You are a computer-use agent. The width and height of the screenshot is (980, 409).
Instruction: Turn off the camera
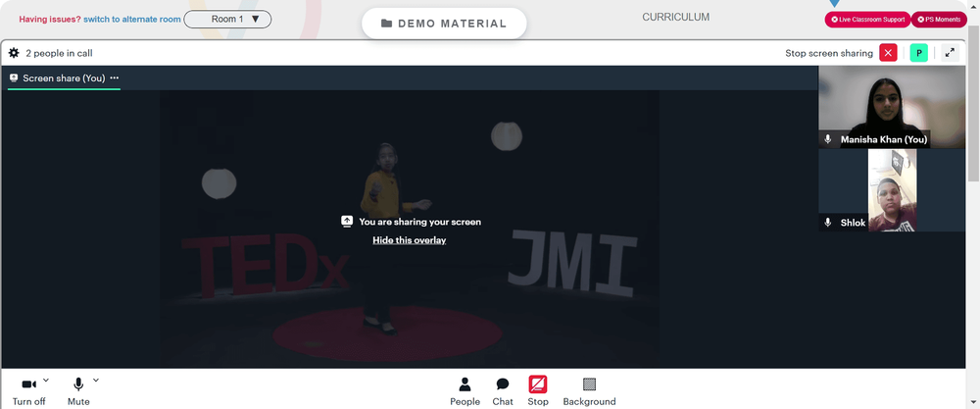click(28, 392)
